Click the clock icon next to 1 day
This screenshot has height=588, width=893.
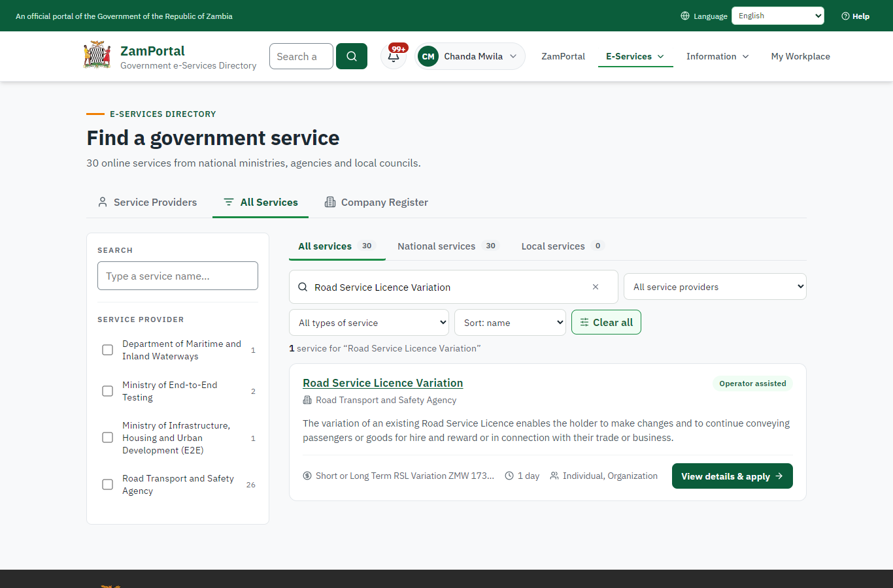(509, 476)
